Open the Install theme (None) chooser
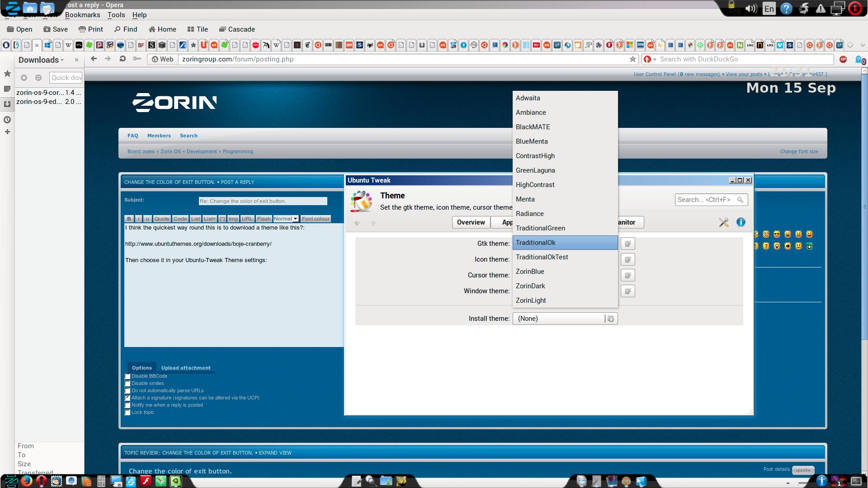Screen dimensions: 868x488 point(565,319)
